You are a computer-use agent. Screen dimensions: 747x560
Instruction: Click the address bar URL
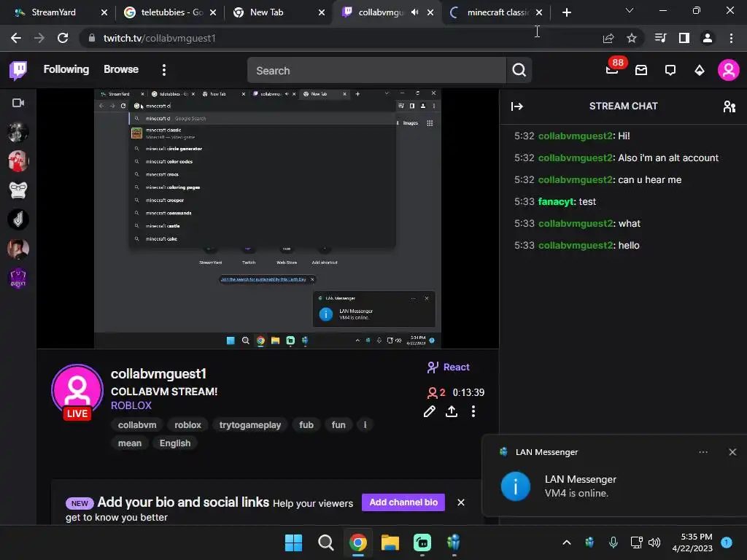coord(160,38)
